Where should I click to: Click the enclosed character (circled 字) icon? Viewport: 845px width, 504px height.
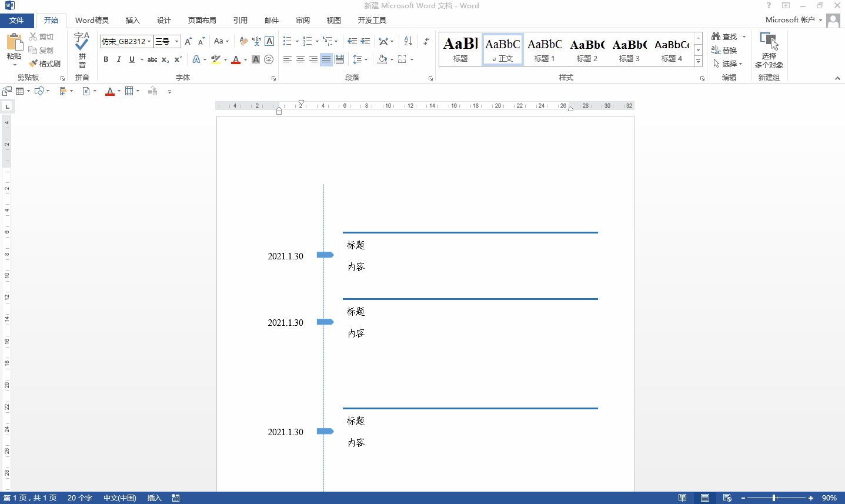click(x=269, y=59)
